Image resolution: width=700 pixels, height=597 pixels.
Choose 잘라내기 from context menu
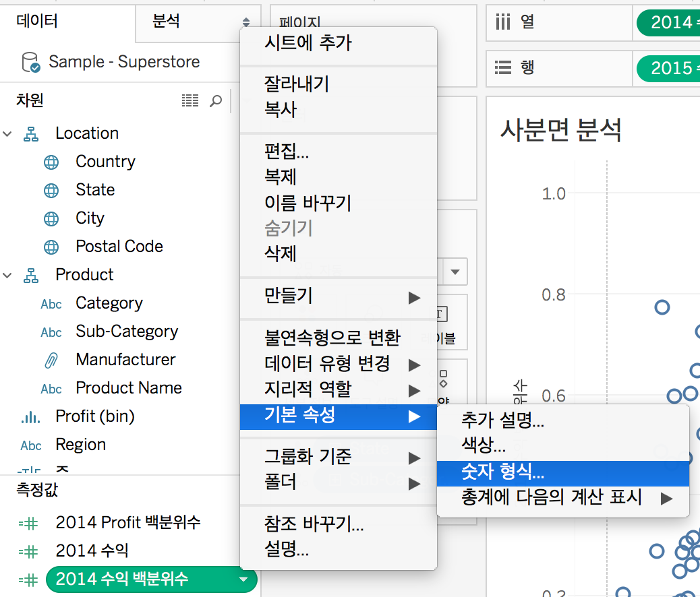tap(339, 84)
